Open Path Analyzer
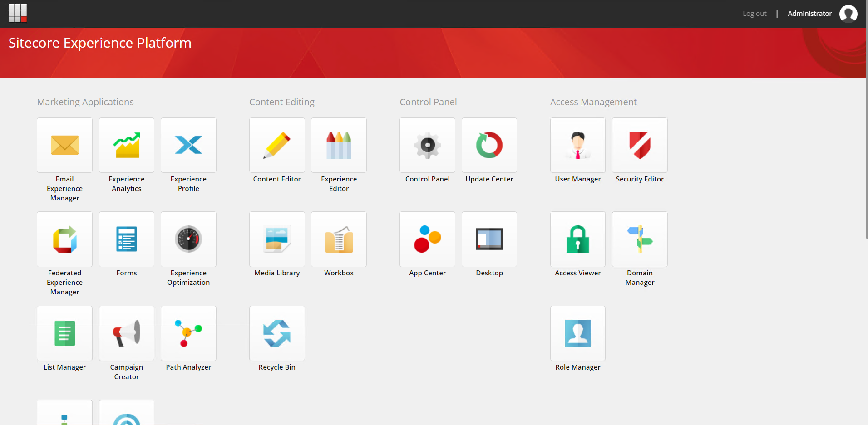This screenshot has height=425, width=868. coord(188,333)
